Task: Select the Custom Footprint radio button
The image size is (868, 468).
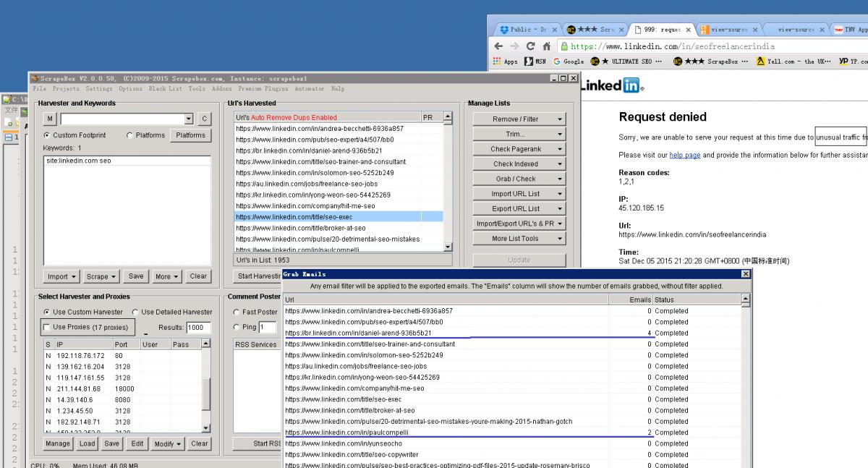Action: tap(47, 135)
